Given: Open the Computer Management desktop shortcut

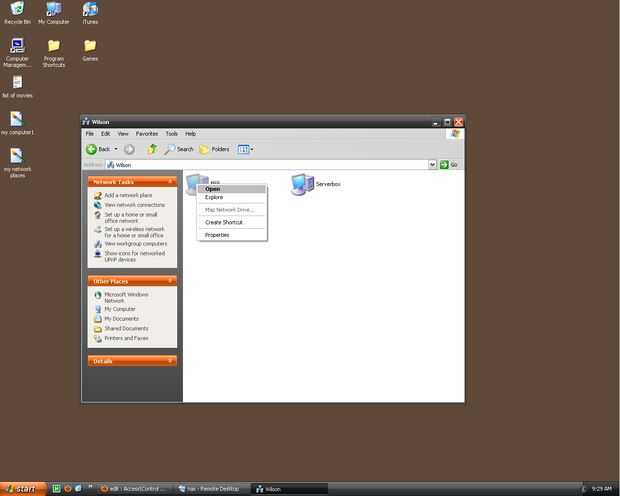Looking at the screenshot, I should [17, 52].
